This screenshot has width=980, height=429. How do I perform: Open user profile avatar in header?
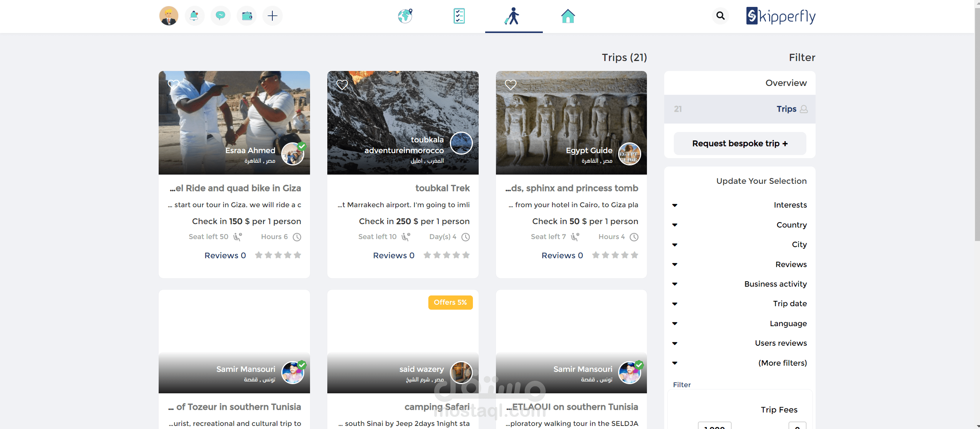[x=169, y=16]
